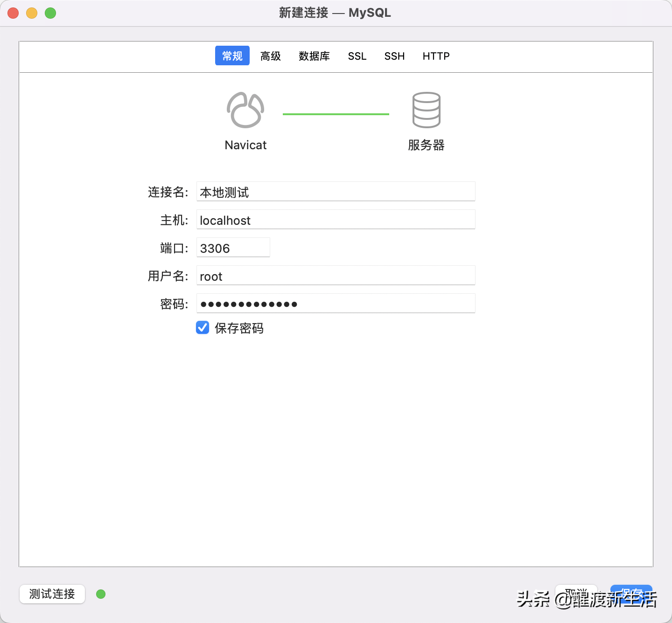The image size is (672, 623).
Task: Click the macOS green zoom button
Action: coord(50,13)
